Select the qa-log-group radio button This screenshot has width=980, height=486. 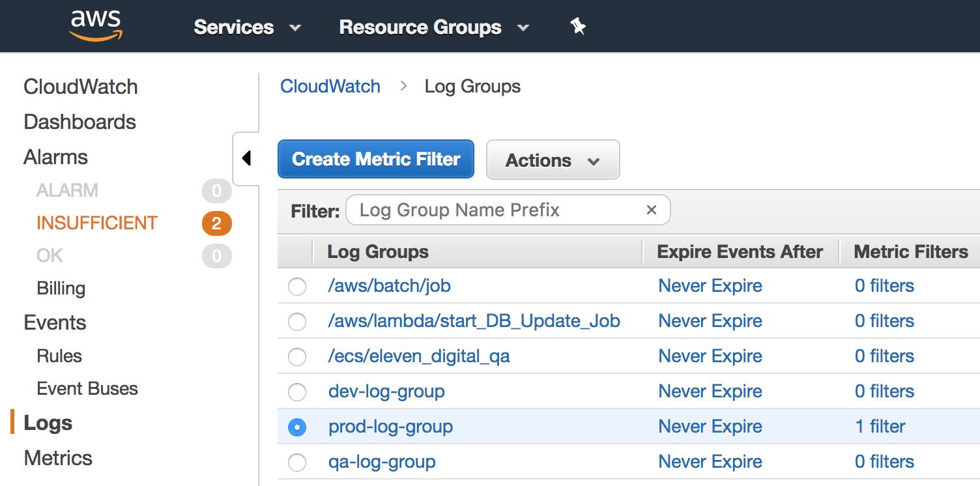(297, 463)
